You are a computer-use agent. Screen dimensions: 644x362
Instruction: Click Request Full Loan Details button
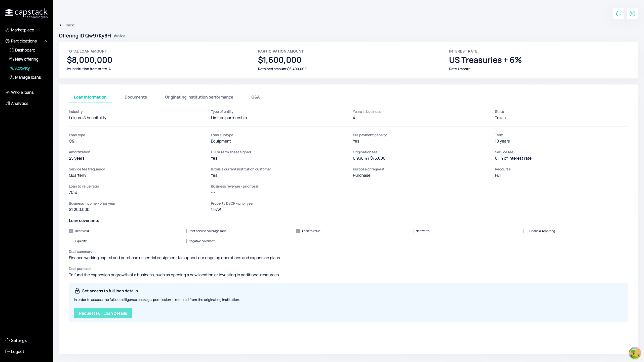pos(103,313)
